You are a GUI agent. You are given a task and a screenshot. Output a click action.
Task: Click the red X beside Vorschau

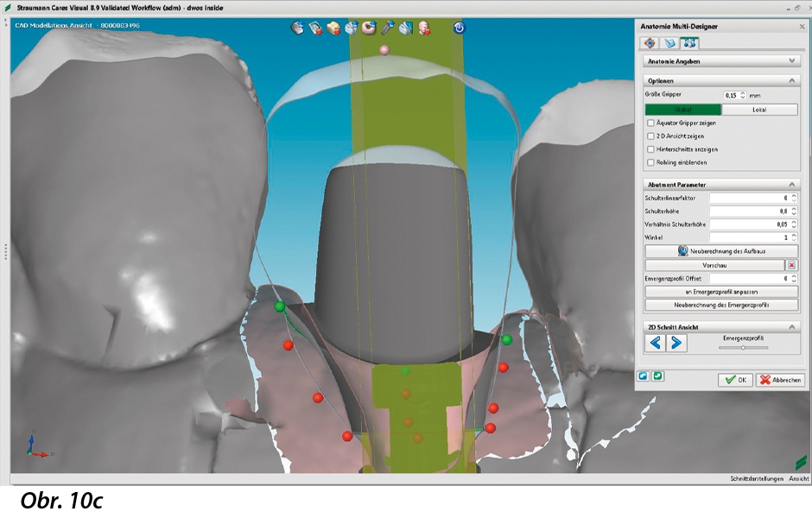coord(791,265)
